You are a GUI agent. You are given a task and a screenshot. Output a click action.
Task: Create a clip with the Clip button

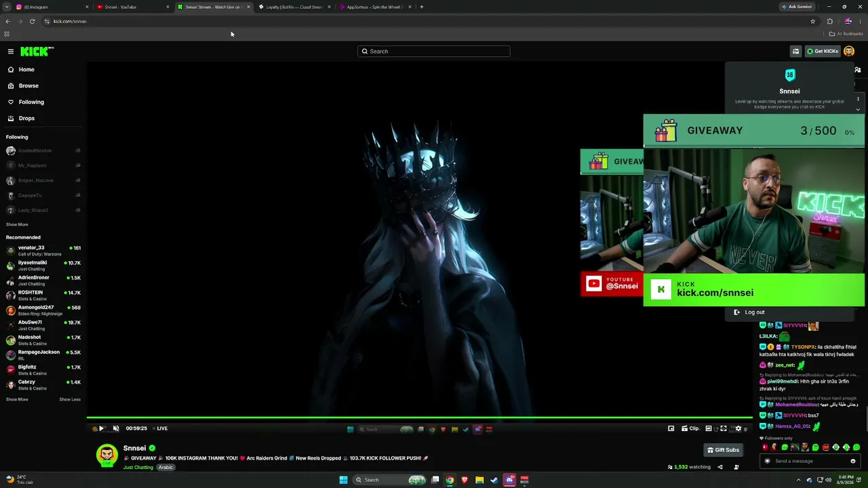coord(691,428)
